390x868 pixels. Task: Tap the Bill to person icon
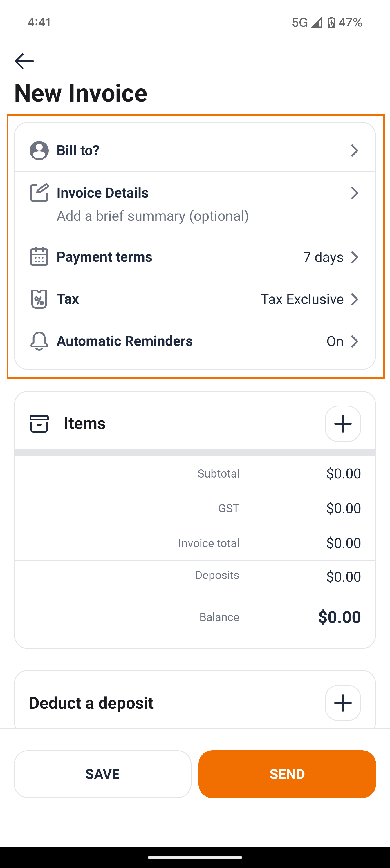tap(39, 151)
